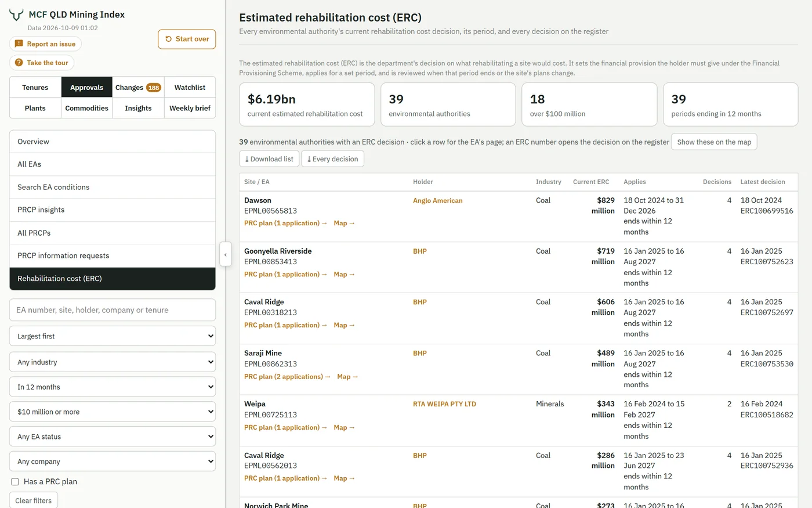Click Show these on the map
The image size is (812, 508).
tap(714, 142)
